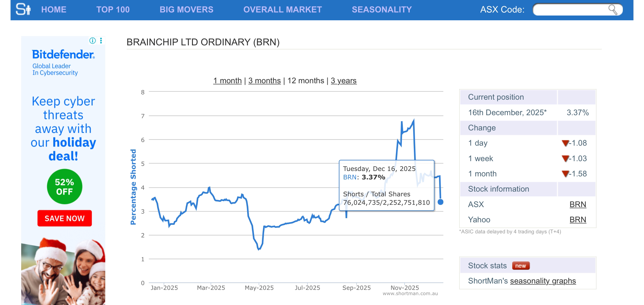Navigate to OVERALL MARKET
The height and width of the screenshot is (305, 644).
point(282,10)
